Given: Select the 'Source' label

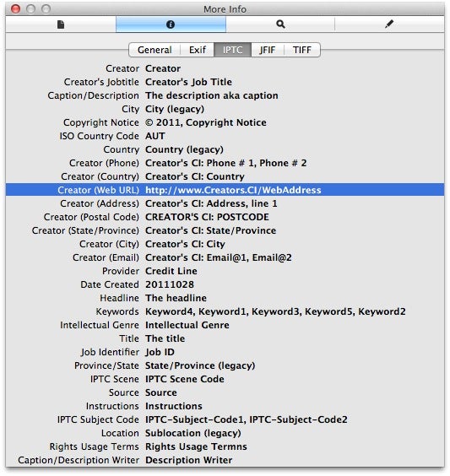Looking at the screenshot, I should (124, 392).
